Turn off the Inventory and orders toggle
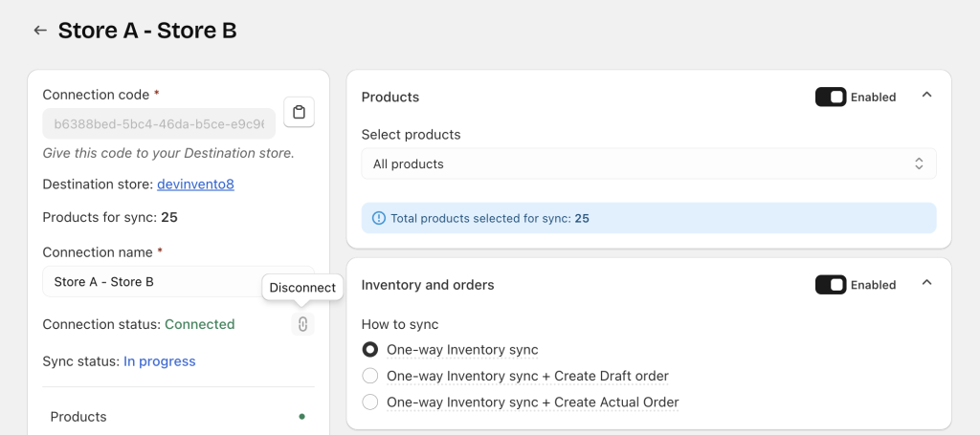This screenshot has height=435, width=980. point(831,285)
